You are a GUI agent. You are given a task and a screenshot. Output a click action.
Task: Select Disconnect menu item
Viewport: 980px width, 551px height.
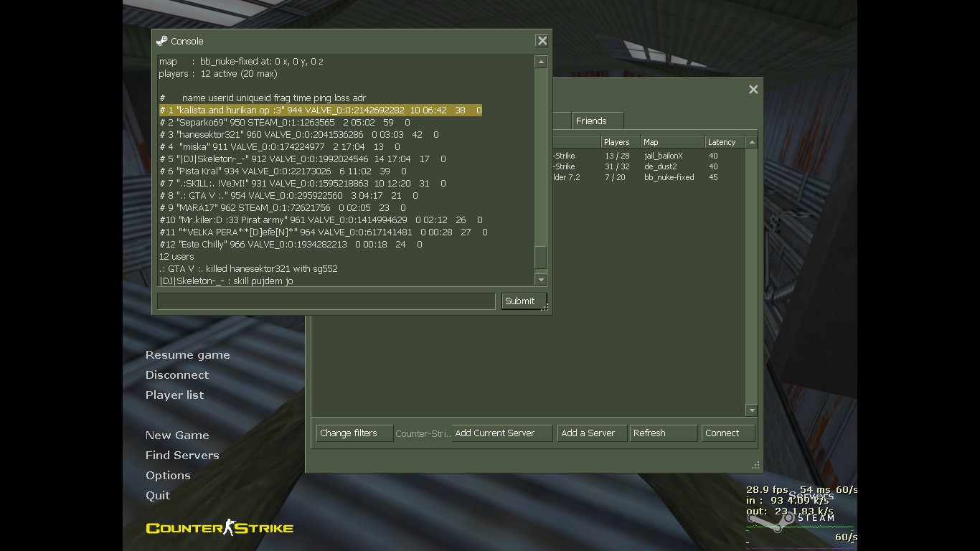tap(177, 375)
